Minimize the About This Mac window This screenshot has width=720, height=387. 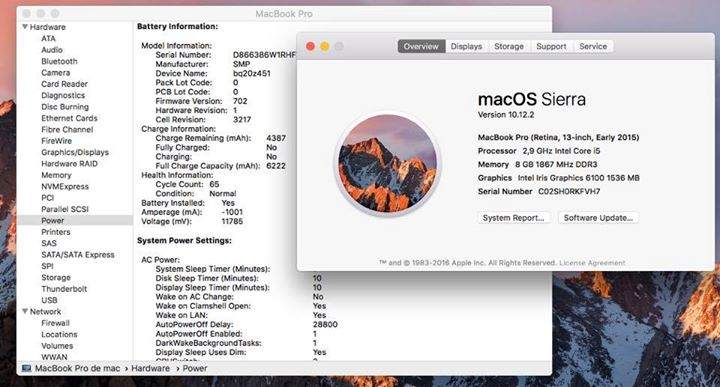325,46
